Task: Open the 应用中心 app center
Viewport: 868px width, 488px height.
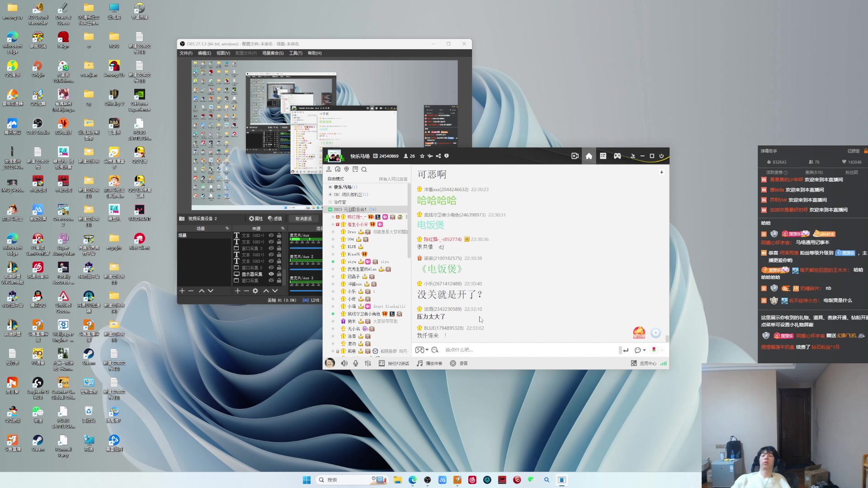Action: pos(643,363)
